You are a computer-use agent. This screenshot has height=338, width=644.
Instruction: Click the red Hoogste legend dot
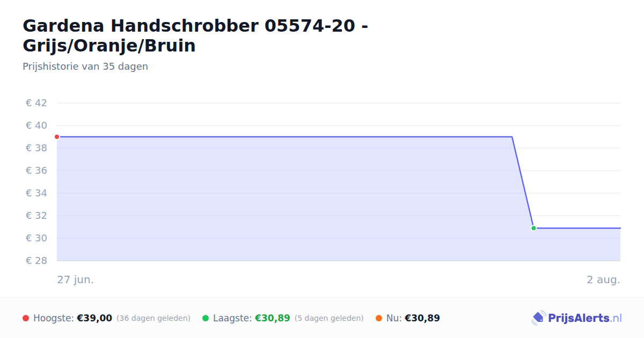click(x=26, y=318)
